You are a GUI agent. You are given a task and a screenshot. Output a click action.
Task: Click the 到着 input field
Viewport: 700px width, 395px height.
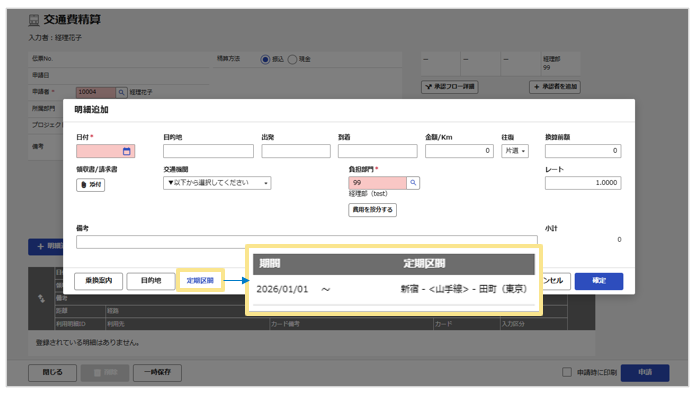point(378,151)
